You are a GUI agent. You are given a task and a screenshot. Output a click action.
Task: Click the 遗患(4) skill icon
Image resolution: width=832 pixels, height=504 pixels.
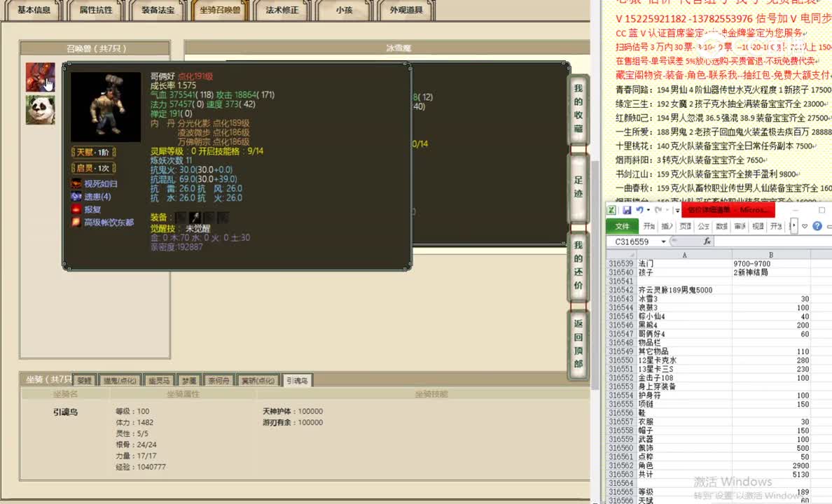click(x=76, y=196)
